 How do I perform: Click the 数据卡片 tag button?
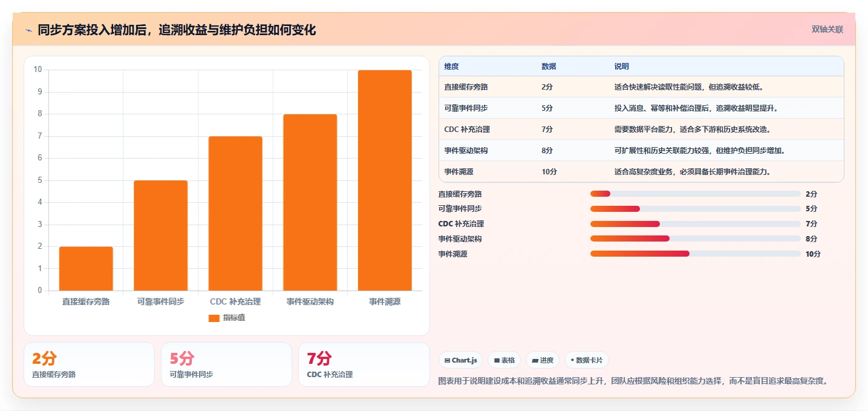click(x=586, y=360)
